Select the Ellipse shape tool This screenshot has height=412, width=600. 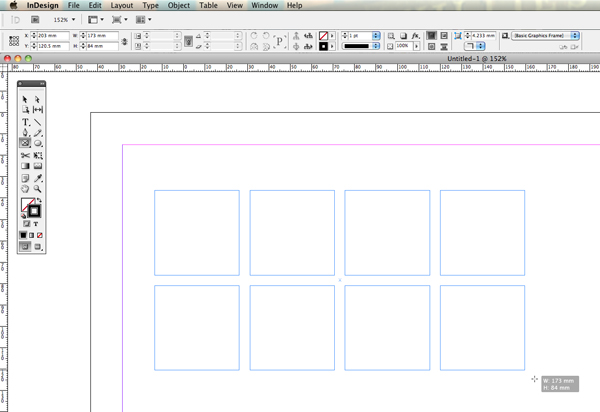coord(38,143)
